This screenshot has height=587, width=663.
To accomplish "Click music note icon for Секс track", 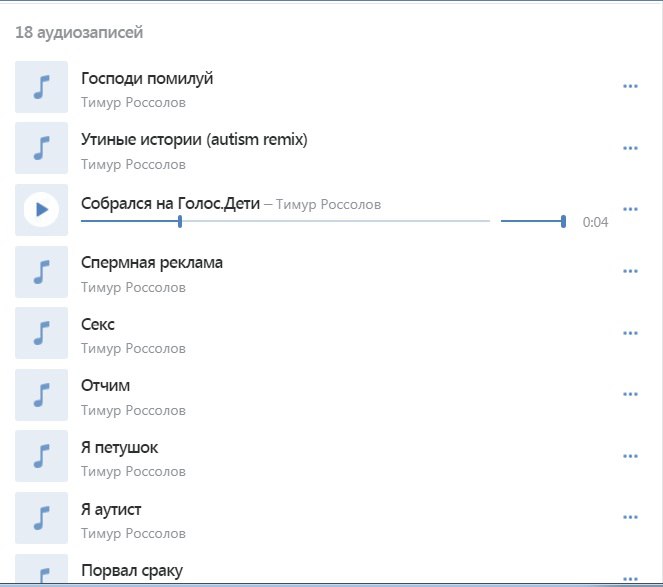I will pyautogui.click(x=41, y=334).
